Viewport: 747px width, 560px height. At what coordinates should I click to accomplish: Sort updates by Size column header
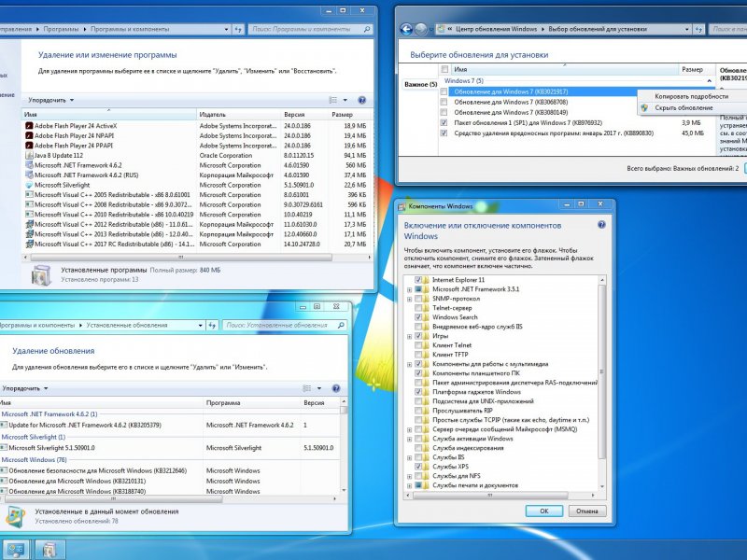[697, 69]
